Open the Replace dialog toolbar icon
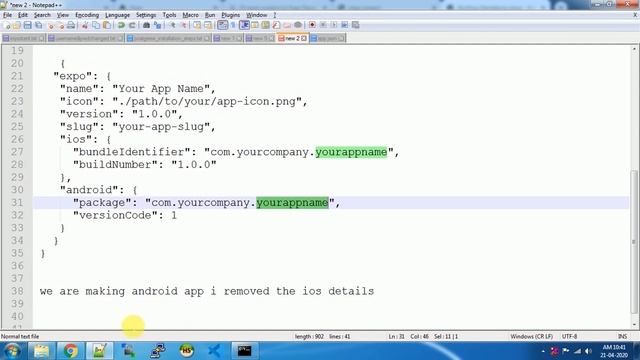The width and height of the screenshot is (640, 360). (x=157, y=25)
